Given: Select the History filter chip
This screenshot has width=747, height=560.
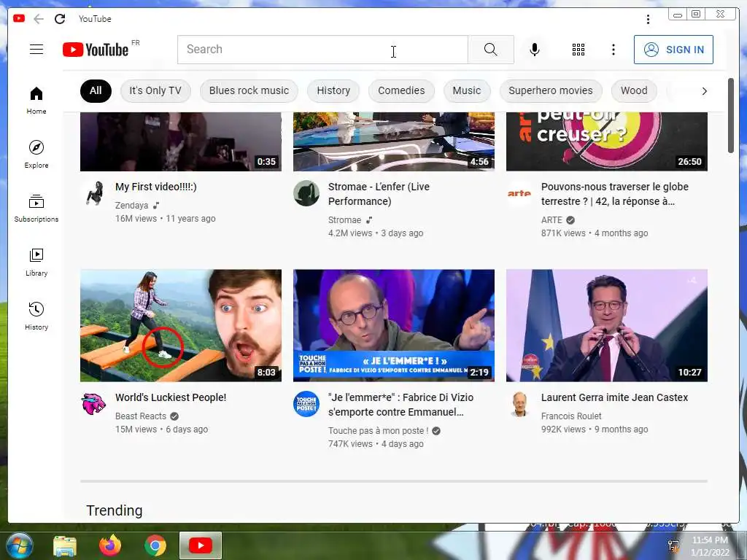Looking at the screenshot, I should coord(333,91).
